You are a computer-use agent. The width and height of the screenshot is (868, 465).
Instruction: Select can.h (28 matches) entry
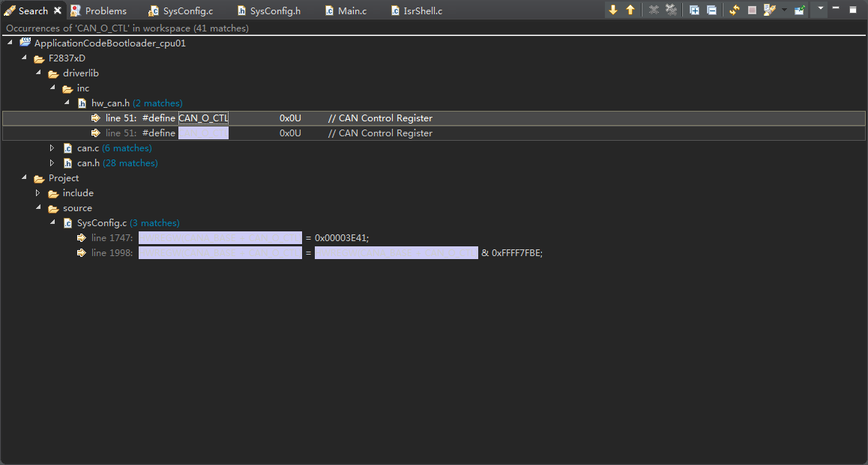click(118, 162)
